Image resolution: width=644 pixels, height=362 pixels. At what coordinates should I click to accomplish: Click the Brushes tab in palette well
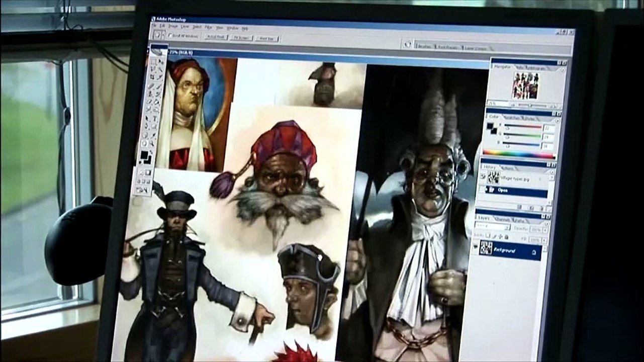pos(423,46)
